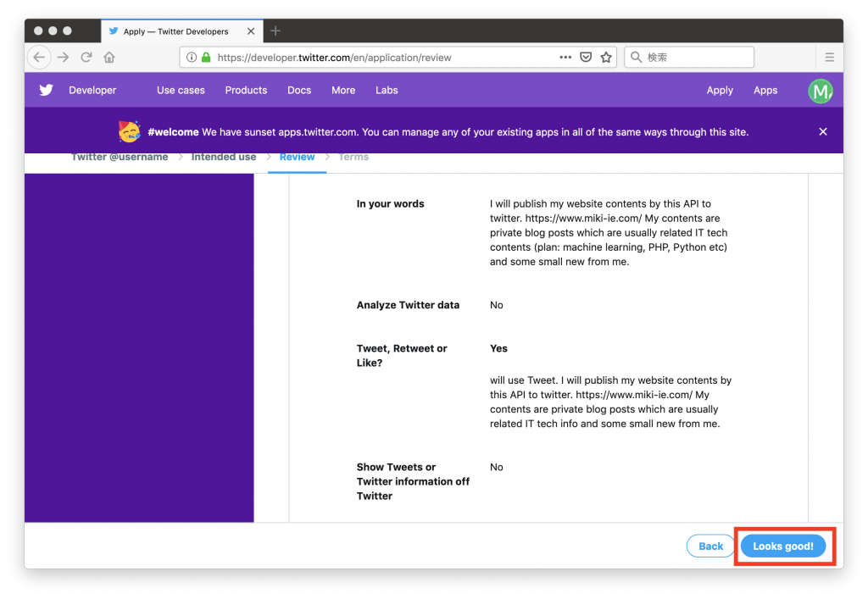Open a new browser tab
This screenshot has width=868, height=599.
click(x=275, y=31)
